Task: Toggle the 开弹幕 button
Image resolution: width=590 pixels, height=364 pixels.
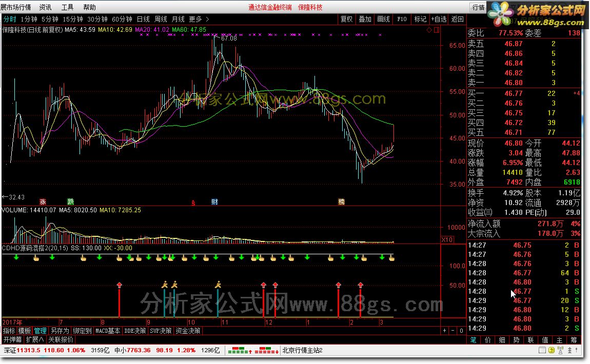Action: point(13,339)
